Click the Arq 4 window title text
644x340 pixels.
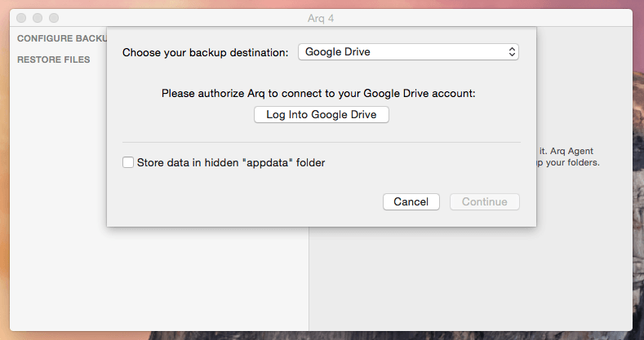coord(321,19)
